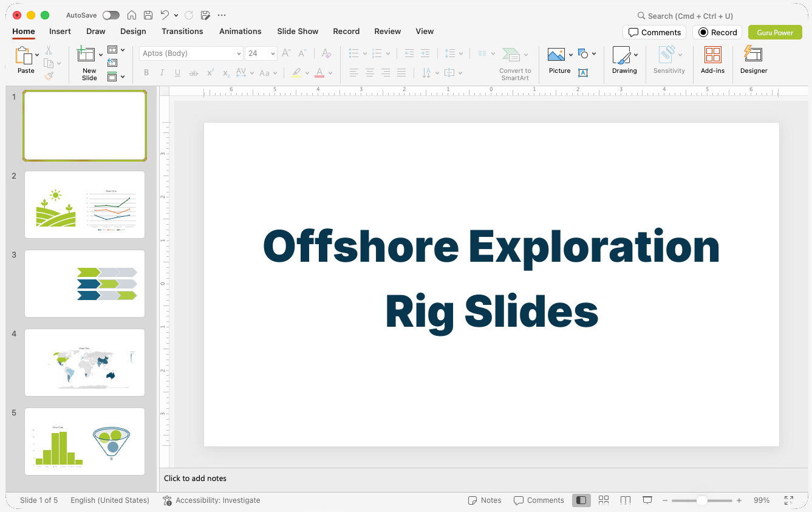Screen dimensions: 812x512
Task: Open the Insert tab
Action: (x=60, y=32)
